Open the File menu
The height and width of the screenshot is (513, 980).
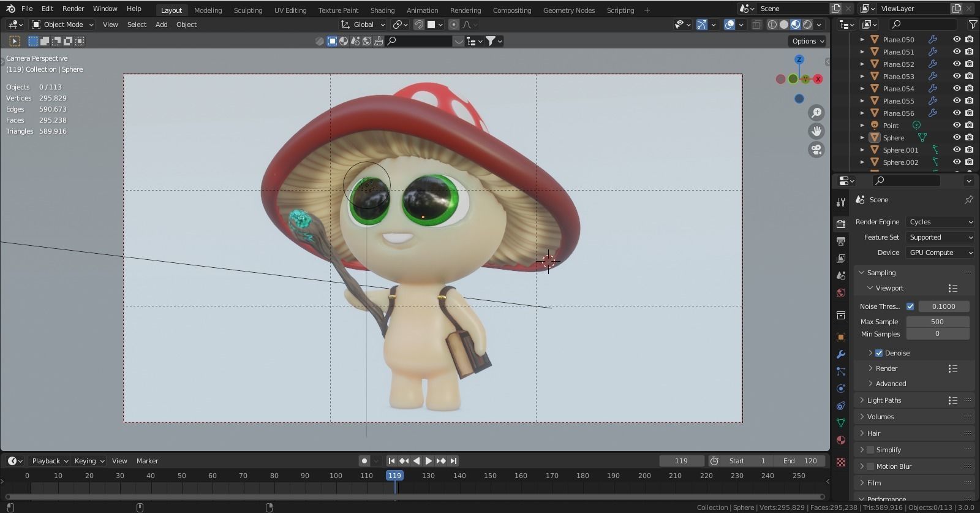click(x=27, y=9)
